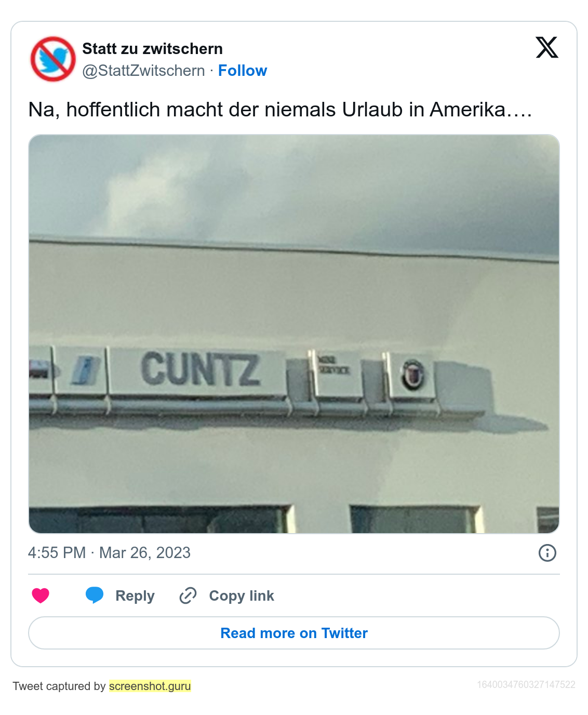Click the tweet text about Urlaub in Amerika
The width and height of the screenshot is (588, 715).
280,110
